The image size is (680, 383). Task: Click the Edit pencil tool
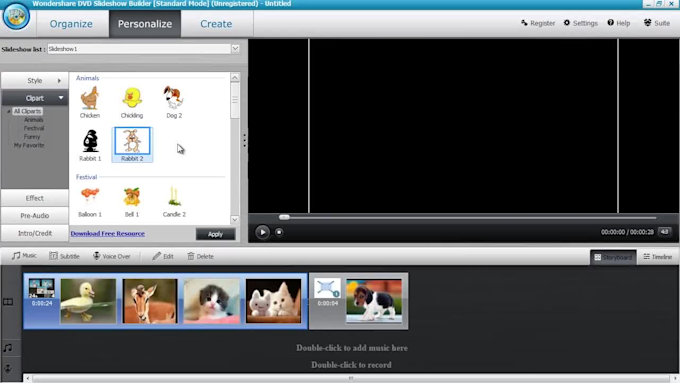point(163,256)
